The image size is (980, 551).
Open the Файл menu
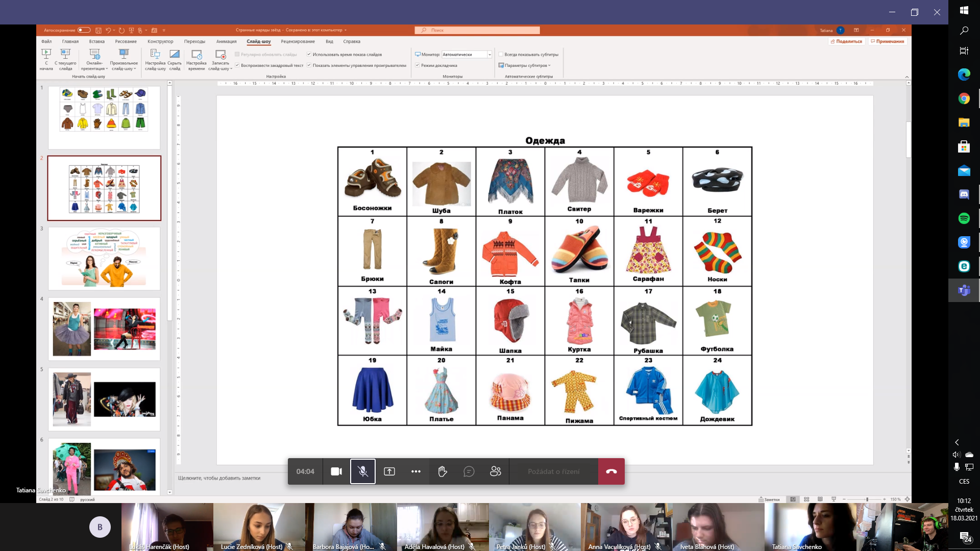[x=46, y=41]
